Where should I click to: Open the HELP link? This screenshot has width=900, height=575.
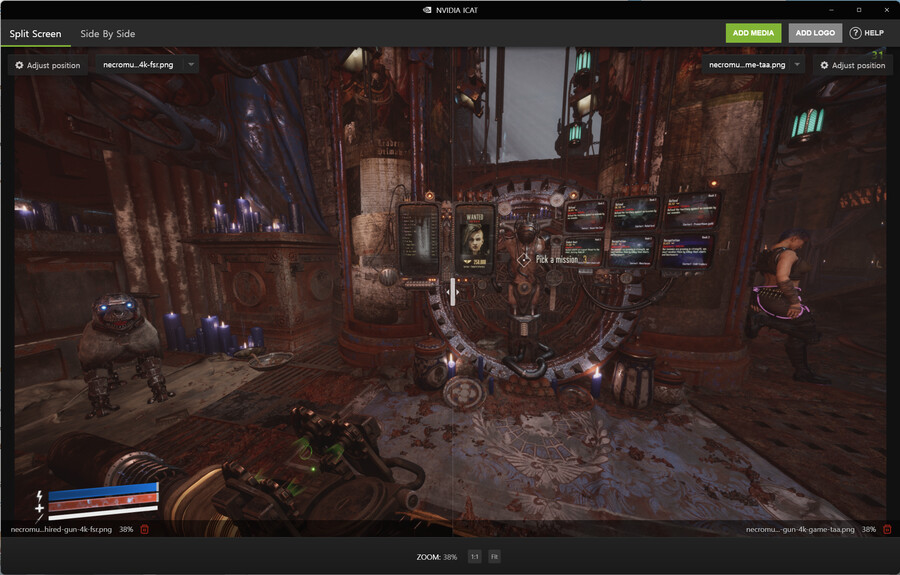tap(867, 33)
